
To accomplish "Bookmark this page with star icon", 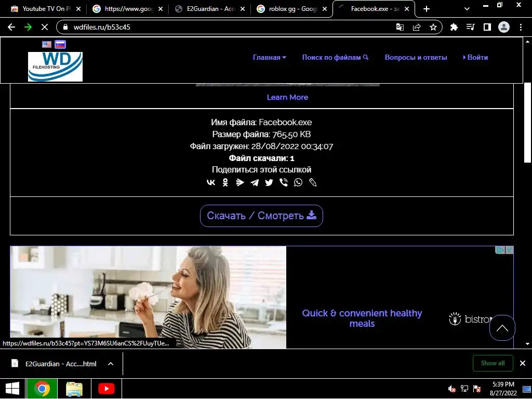I will pyautogui.click(x=433, y=27).
